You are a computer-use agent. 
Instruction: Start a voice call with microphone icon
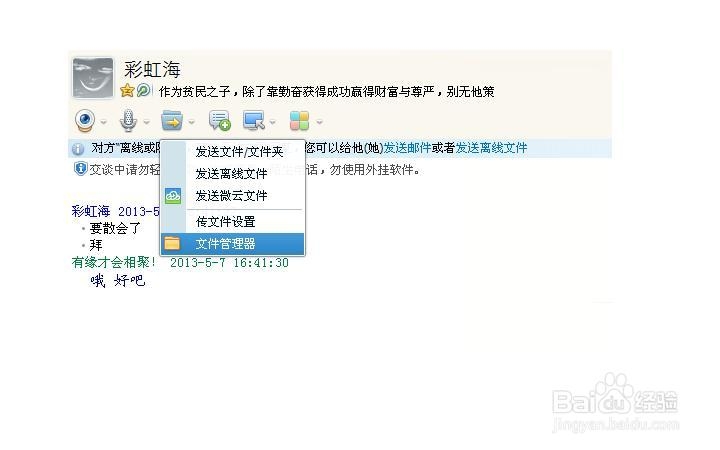[x=128, y=121]
